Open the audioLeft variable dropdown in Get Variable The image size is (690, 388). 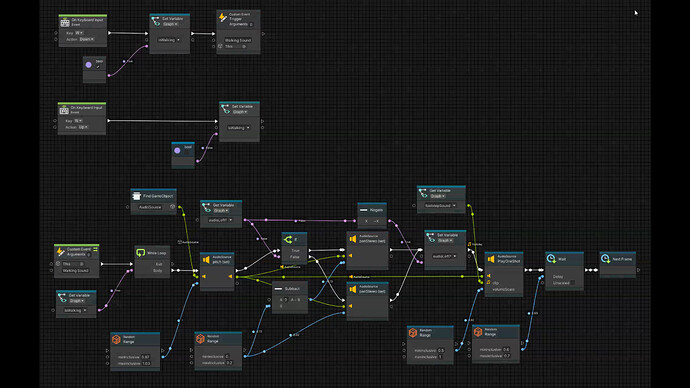[220, 220]
